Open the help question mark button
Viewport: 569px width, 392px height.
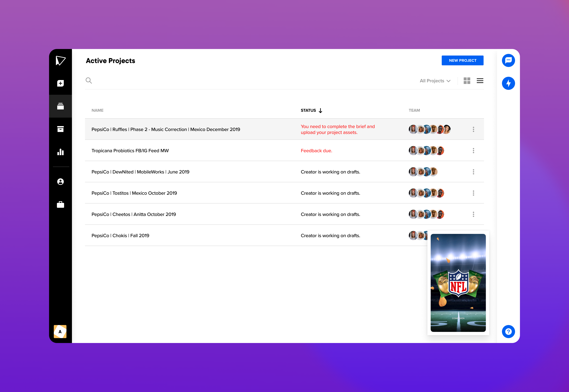(x=508, y=332)
